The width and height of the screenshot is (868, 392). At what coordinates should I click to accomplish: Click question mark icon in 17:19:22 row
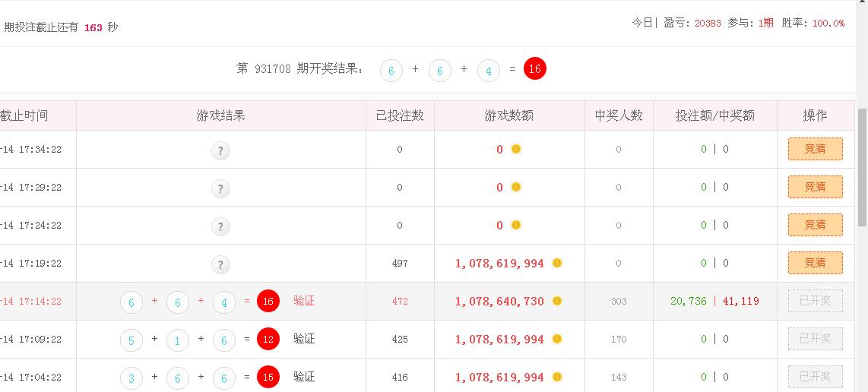click(x=220, y=264)
